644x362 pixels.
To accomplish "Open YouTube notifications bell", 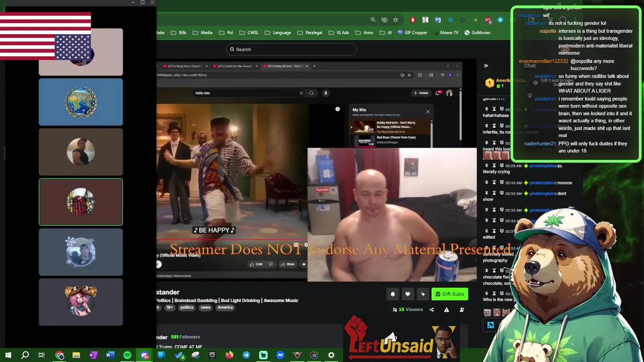I will coord(439,93).
